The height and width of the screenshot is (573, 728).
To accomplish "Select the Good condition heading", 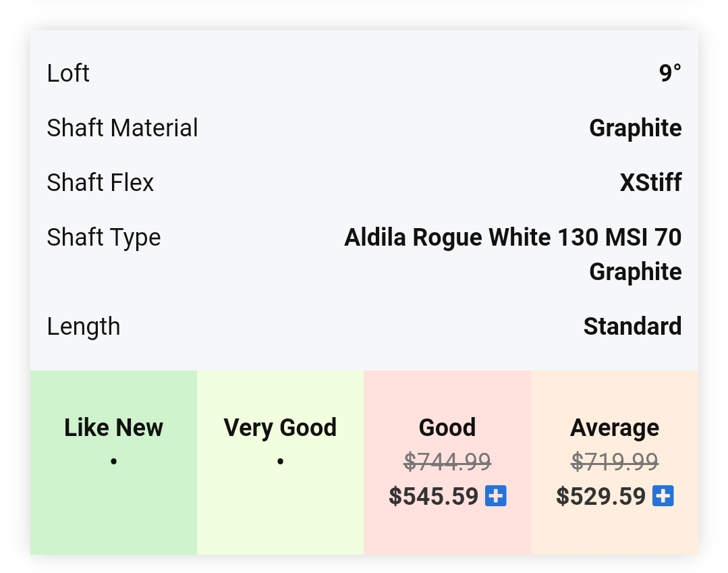I will (447, 428).
